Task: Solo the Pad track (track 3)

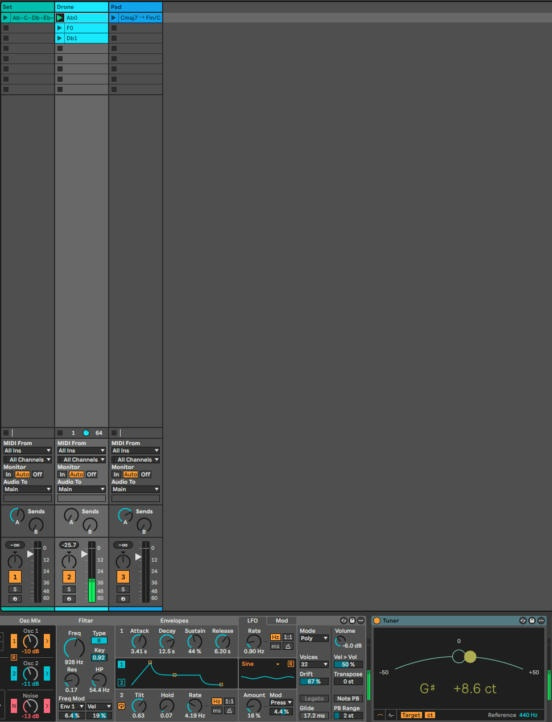Action: point(123,589)
